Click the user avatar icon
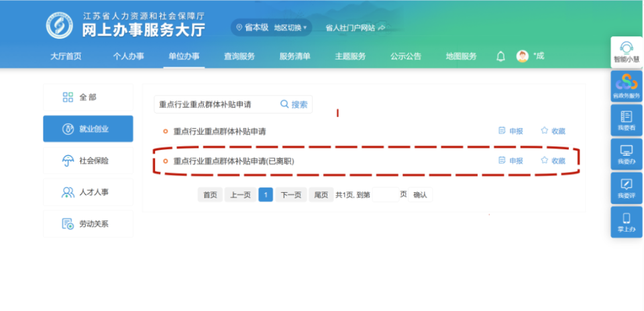This screenshot has width=644, height=311. point(523,56)
